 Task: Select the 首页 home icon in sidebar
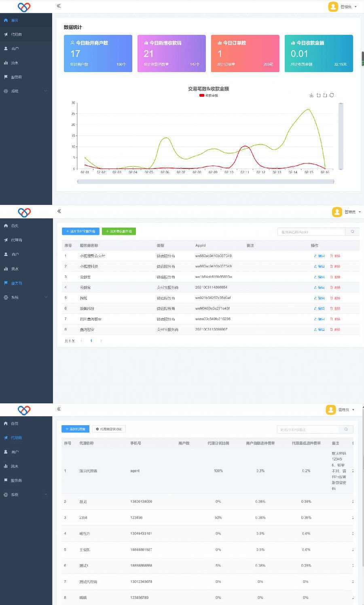coord(6,20)
